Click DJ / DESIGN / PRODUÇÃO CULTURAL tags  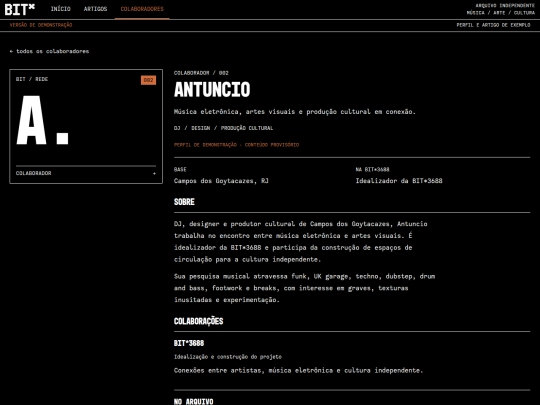click(x=223, y=128)
